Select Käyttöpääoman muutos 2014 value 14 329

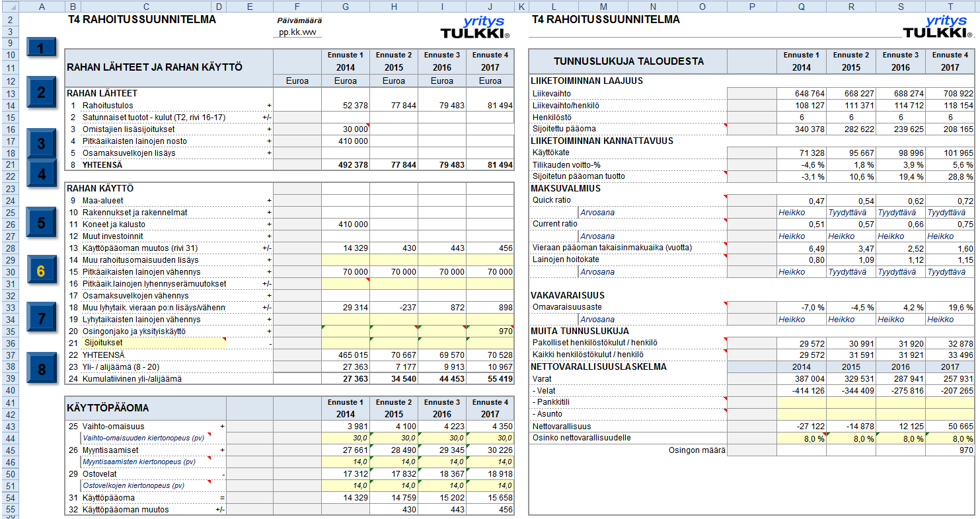[x=346, y=248]
